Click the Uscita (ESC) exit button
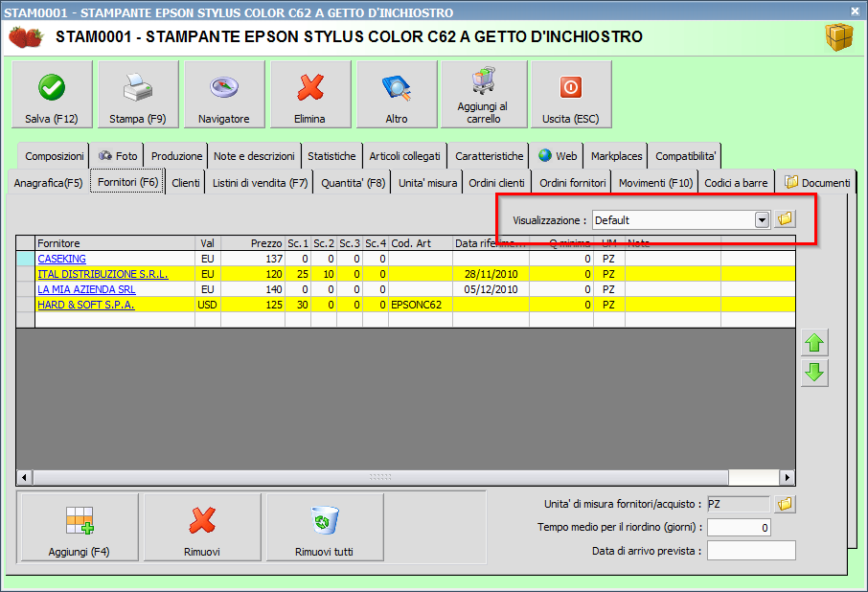This screenshot has width=868, height=592. [571, 95]
